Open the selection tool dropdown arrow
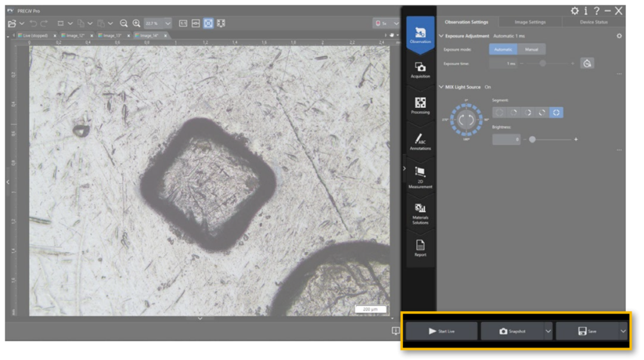The image size is (644, 360). coord(70,23)
